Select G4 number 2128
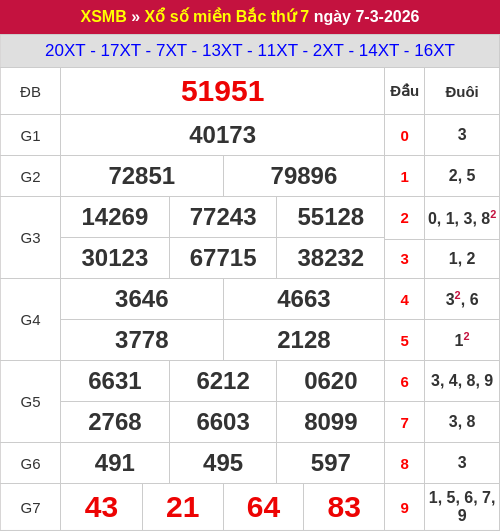The width and height of the screenshot is (500, 531). [x=304, y=340]
